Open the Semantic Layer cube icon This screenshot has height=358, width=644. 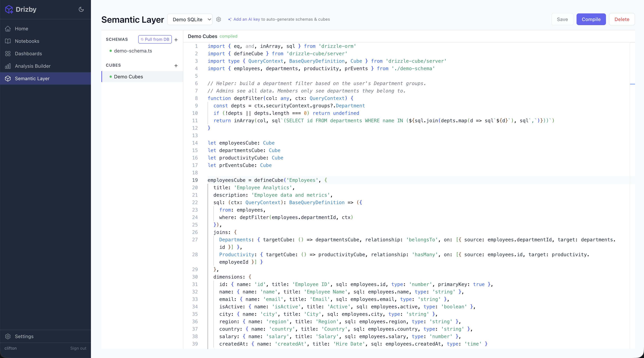point(8,78)
